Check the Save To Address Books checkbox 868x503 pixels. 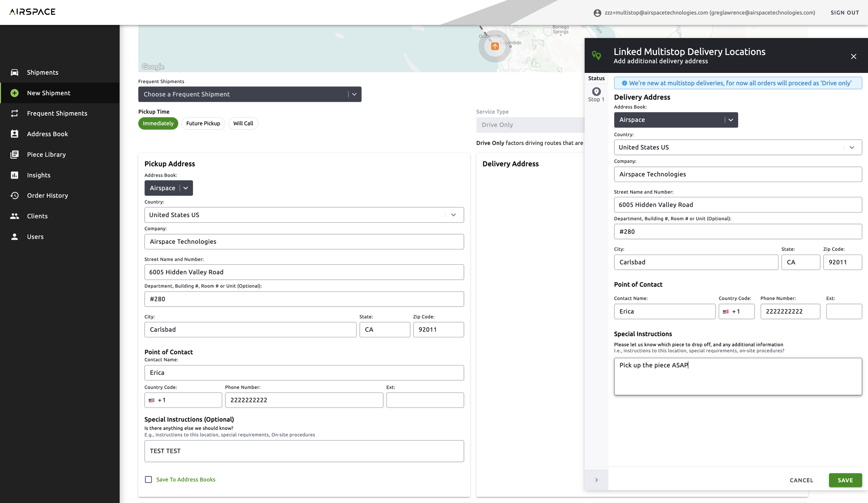[149, 480]
